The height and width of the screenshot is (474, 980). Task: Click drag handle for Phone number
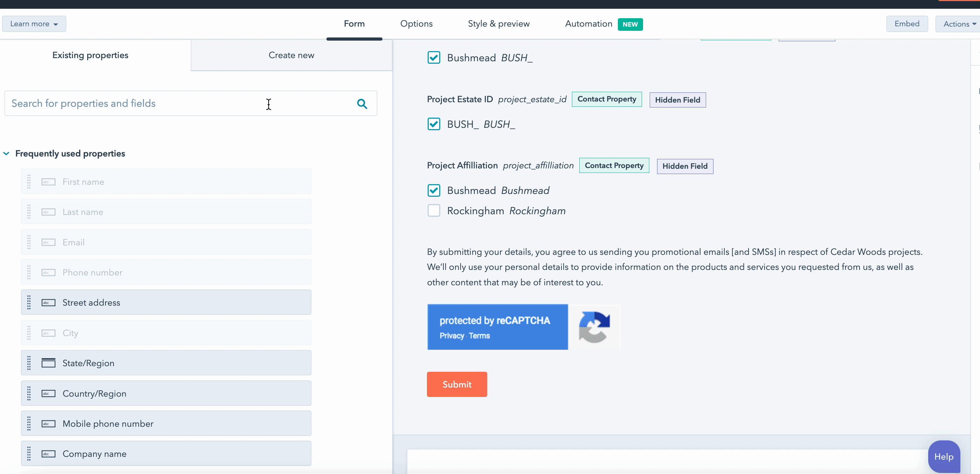point(29,272)
